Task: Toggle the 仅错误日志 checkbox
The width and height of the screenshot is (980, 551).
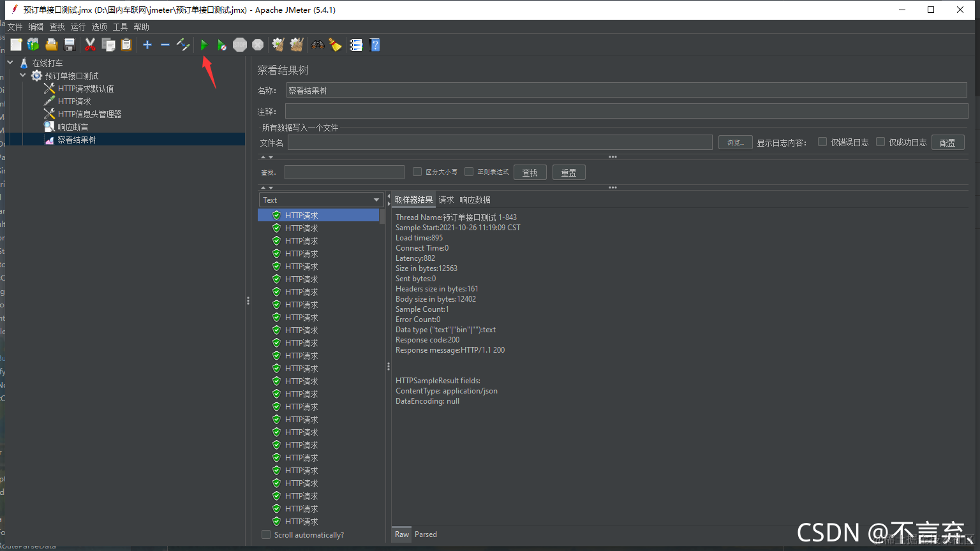Action: [x=822, y=142]
